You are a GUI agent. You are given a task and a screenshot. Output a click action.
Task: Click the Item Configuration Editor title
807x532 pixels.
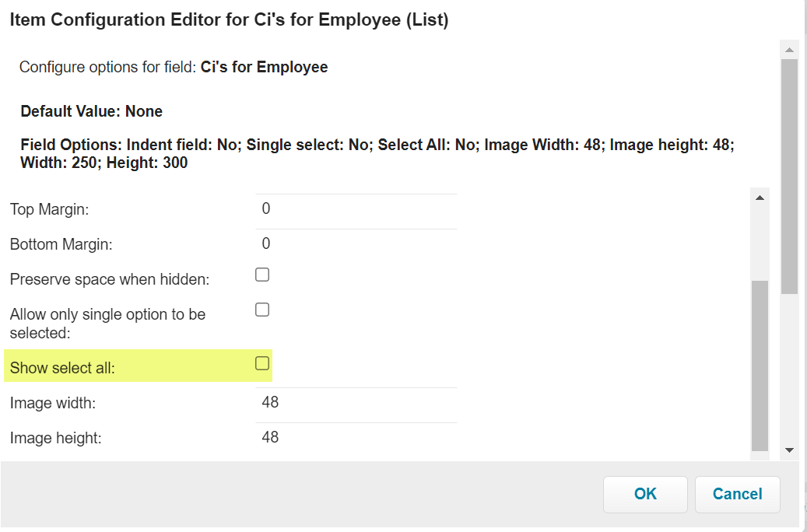229,21
